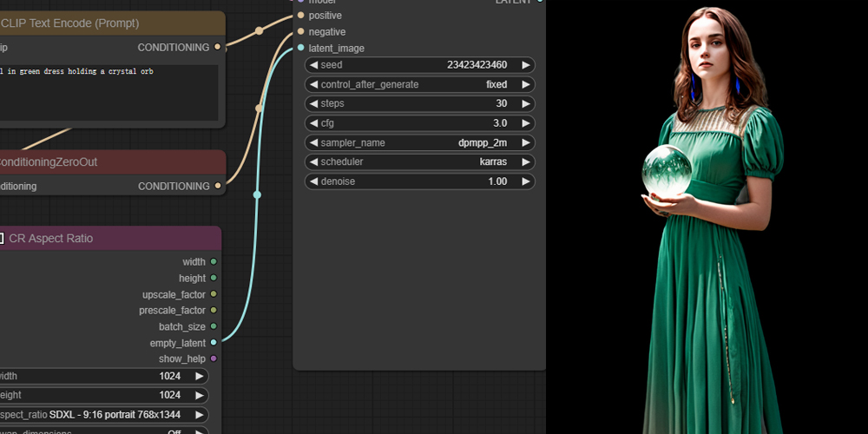868x434 pixels.
Task: Click ConditioningZeroOut CONDITIONING output socket
Action: click(x=218, y=186)
